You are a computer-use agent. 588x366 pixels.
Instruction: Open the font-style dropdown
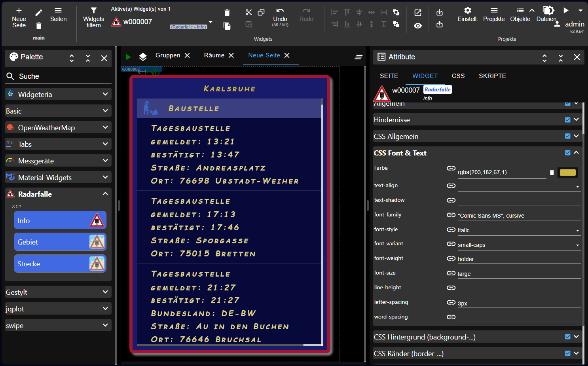519,230
